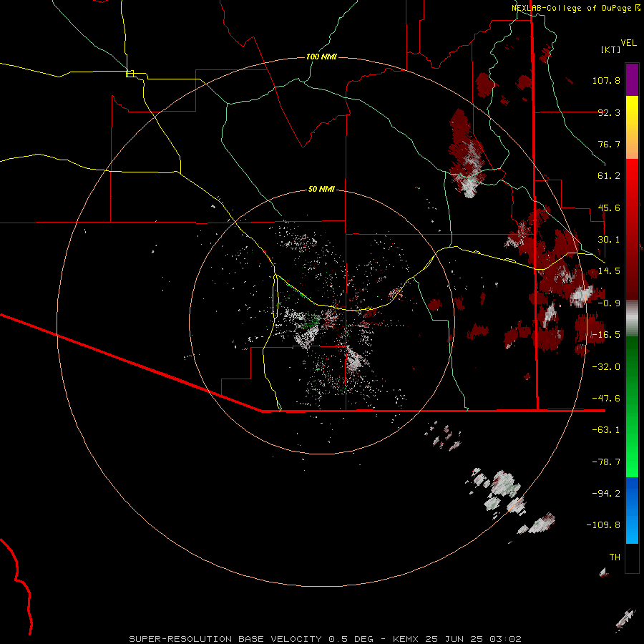Click the blue segment of velocity color bar
Viewport: 644px width, 644px height.
(x=632, y=510)
